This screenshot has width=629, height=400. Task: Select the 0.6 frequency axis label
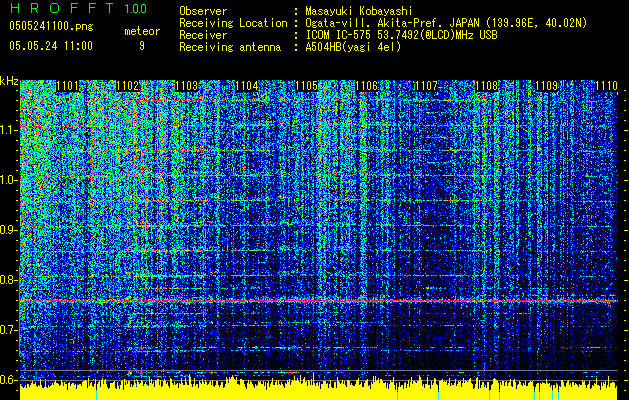9,379
